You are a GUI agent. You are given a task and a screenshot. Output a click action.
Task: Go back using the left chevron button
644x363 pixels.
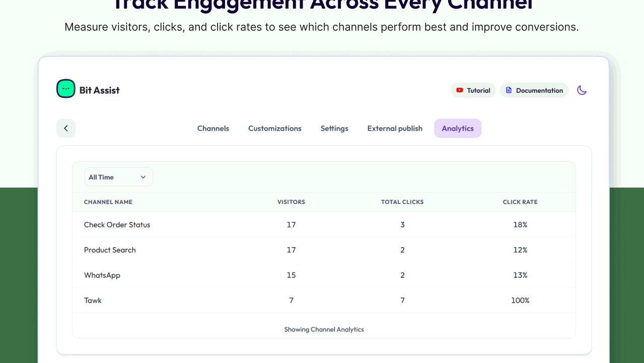[66, 128]
